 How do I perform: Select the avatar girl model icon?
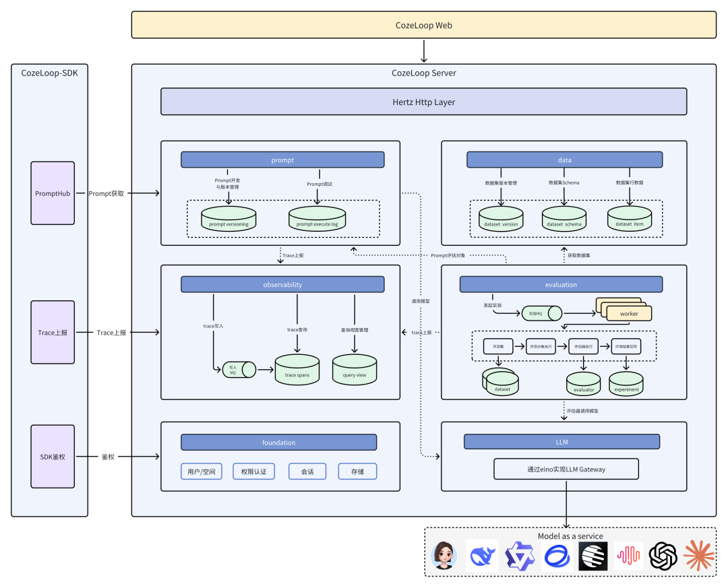click(x=444, y=556)
